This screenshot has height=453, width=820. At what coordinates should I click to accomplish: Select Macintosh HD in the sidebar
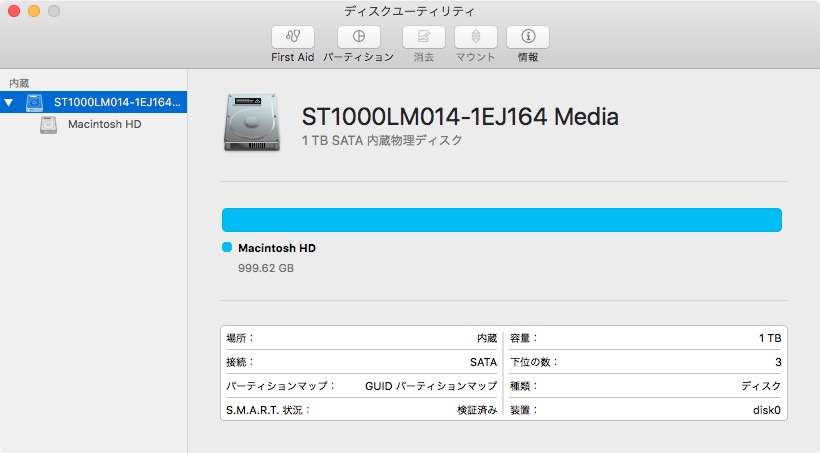pos(104,125)
